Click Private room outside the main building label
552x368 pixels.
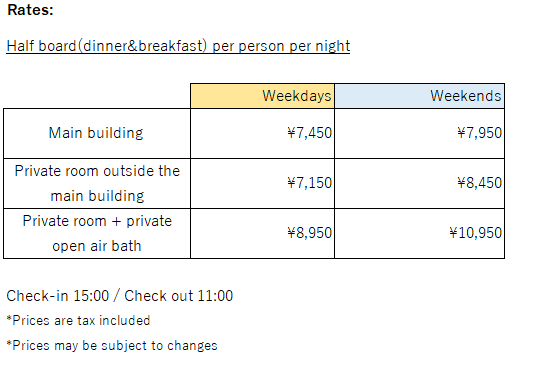[97, 183]
